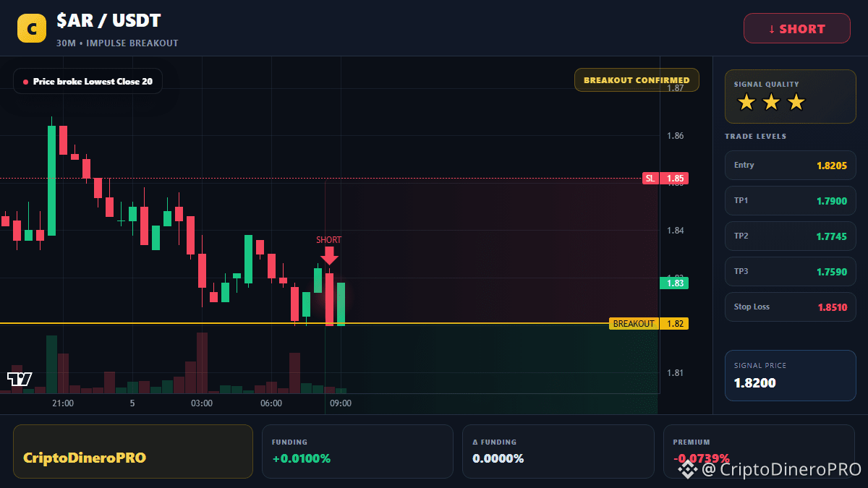Image resolution: width=868 pixels, height=488 pixels.
Task: Click the yellow BREAKOUT 1.82 price label
Action: (x=649, y=324)
